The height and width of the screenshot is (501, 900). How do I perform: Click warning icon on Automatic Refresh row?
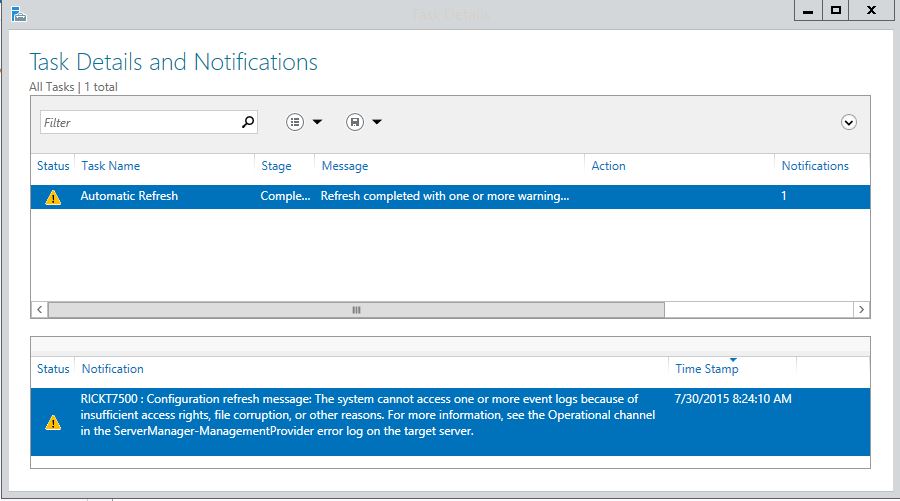pyautogui.click(x=53, y=197)
